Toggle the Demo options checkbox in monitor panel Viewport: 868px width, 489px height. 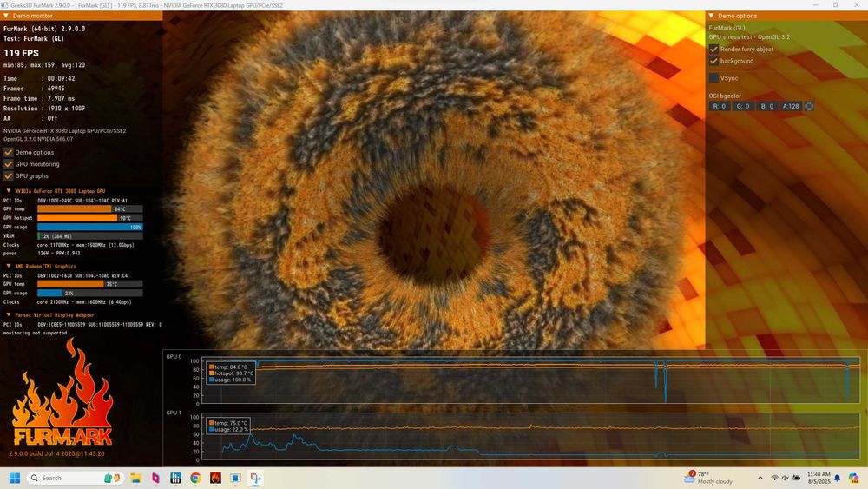[x=9, y=152]
